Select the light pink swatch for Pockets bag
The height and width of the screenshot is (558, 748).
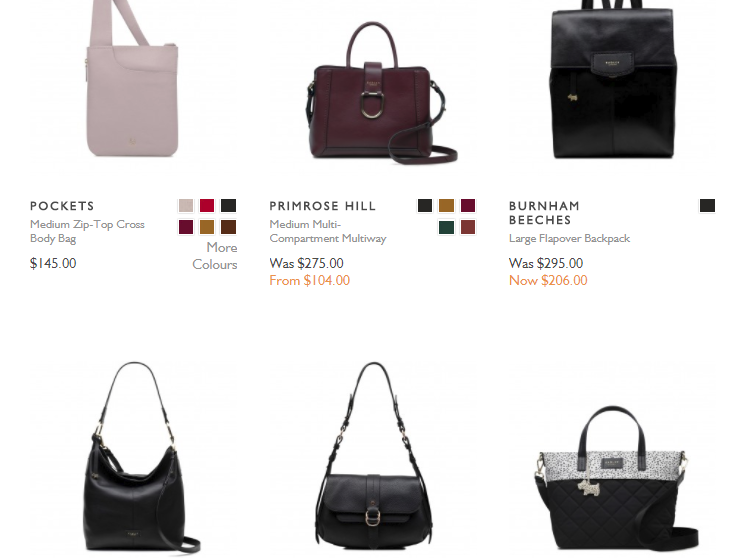186,206
